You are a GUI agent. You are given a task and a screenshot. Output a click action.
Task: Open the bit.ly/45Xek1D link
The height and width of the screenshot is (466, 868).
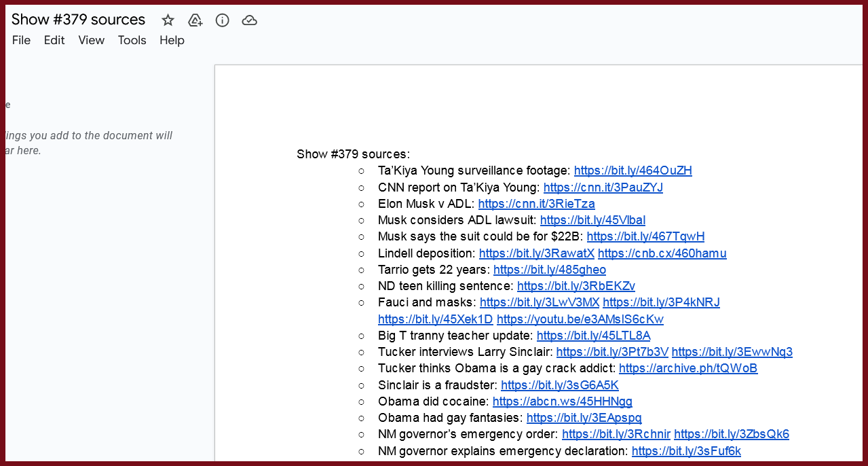436,319
